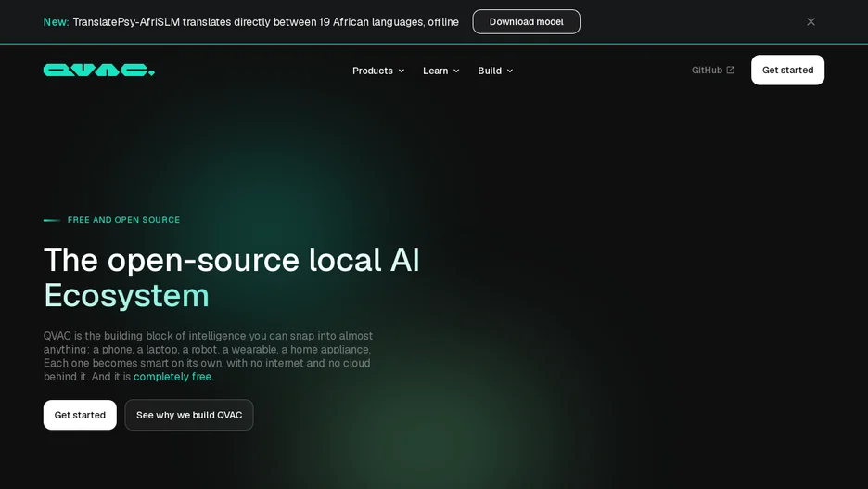Viewport: 868px width, 489px height.
Task: Click the hero Get started button
Action: 80,415
